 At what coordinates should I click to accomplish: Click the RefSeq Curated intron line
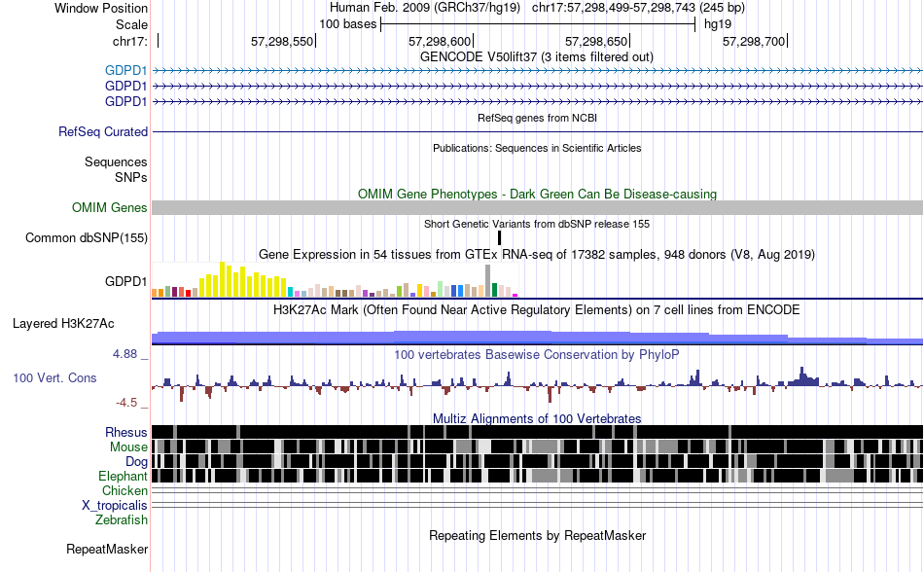click(x=538, y=131)
